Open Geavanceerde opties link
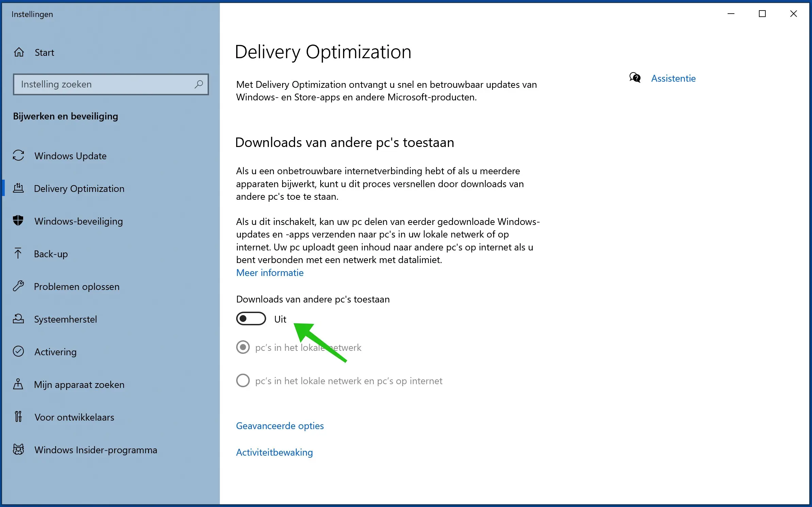 click(x=280, y=426)
